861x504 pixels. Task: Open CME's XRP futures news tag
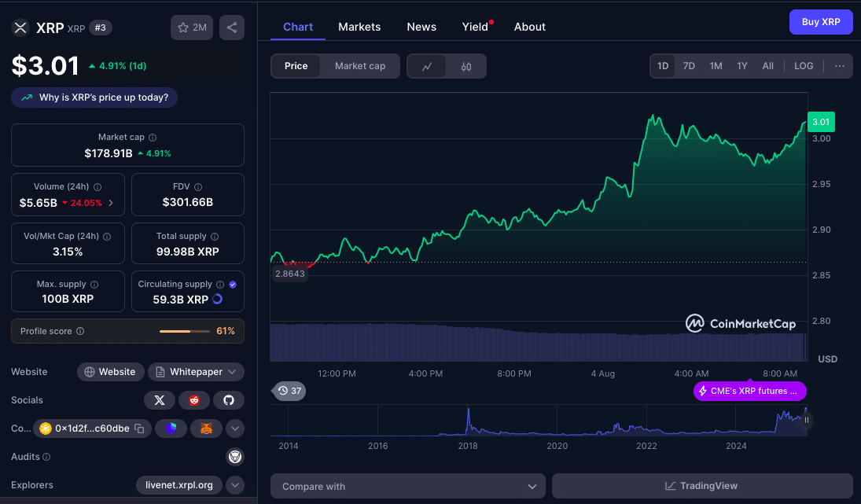(x=749, y=391)
